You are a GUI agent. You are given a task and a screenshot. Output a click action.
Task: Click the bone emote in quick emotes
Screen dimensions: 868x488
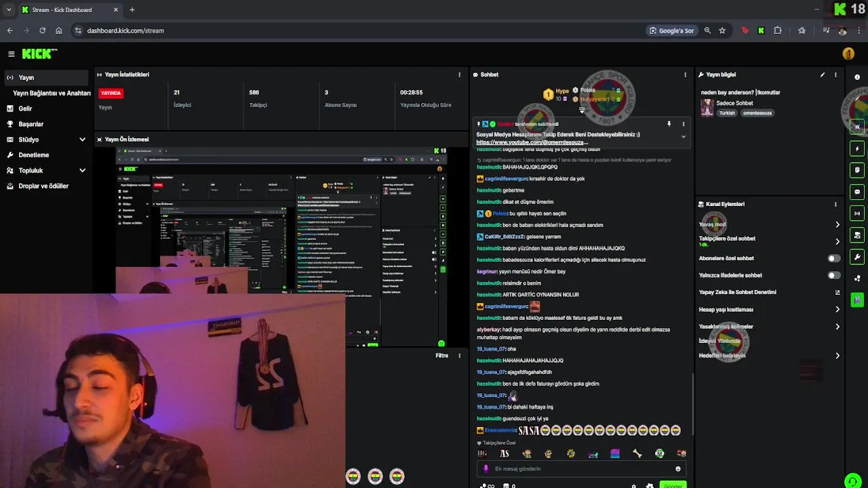tap(637, 453)
